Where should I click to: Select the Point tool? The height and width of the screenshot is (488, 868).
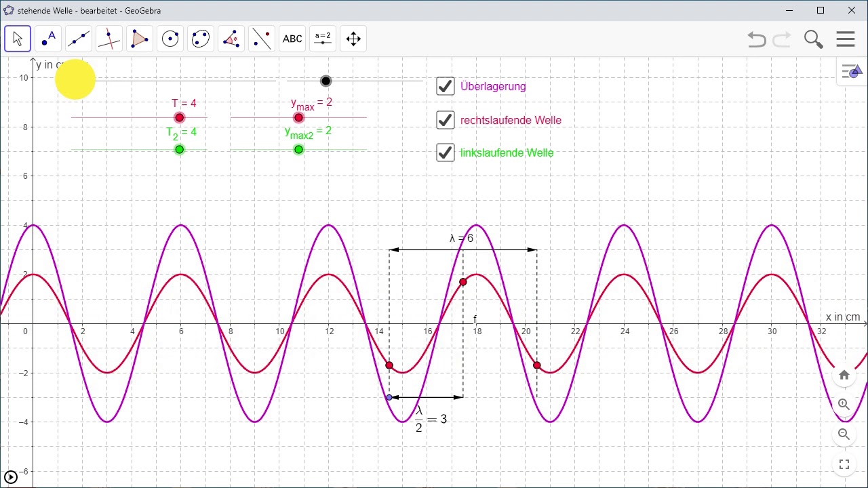tap(48, 39)
